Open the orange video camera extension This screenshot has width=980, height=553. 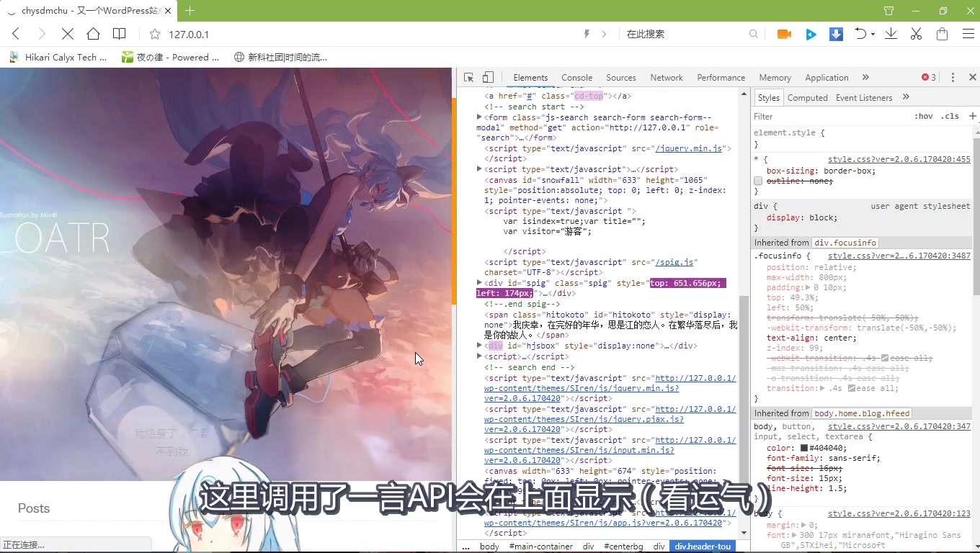tap(784, 34)
